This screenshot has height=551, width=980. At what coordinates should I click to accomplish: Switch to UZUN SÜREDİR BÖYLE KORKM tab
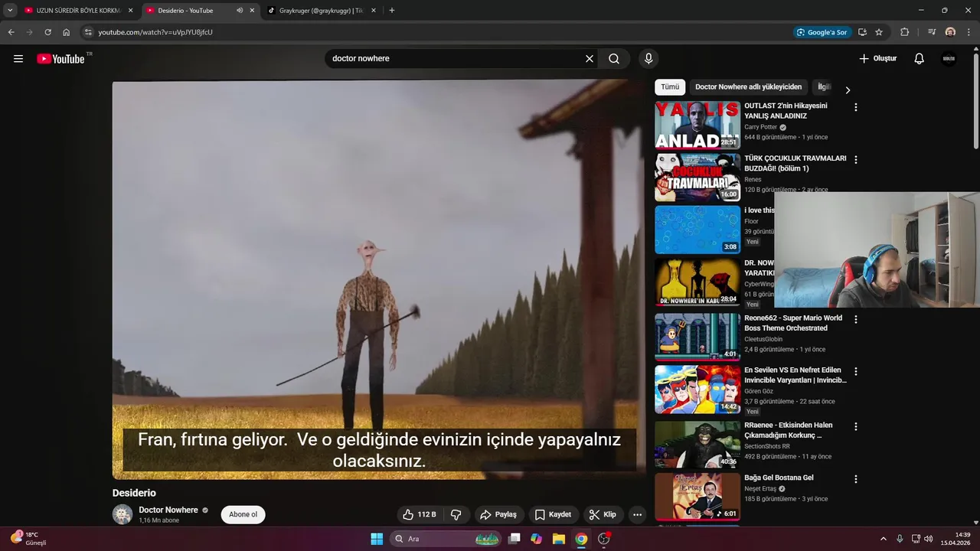click(x=78, y=11)
